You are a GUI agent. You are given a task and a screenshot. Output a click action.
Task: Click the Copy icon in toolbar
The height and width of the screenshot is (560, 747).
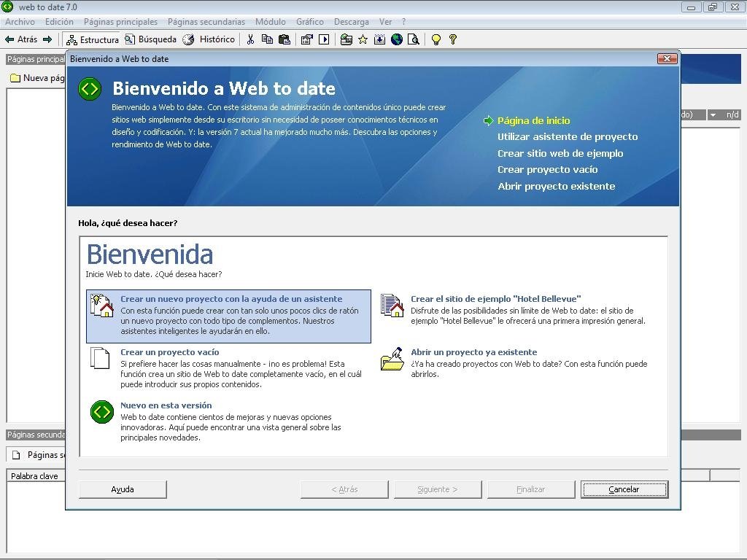(x=267, y=39)
